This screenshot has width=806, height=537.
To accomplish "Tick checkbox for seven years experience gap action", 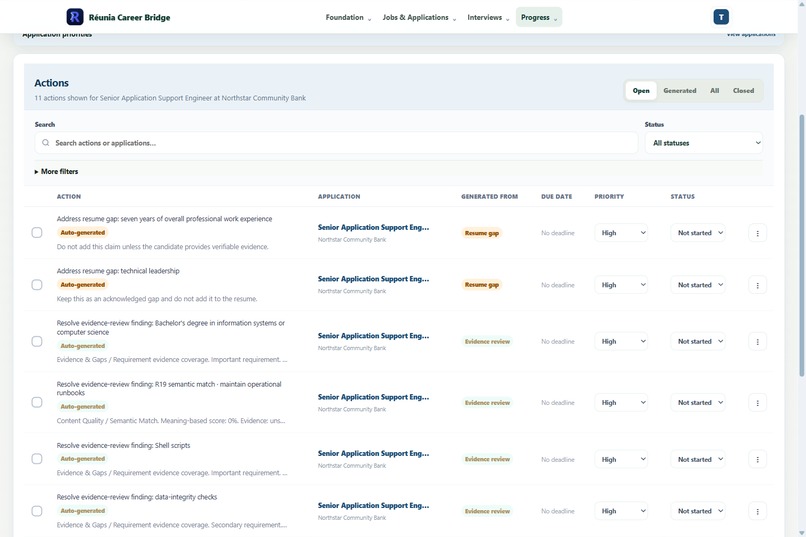I will pos(37,233).
